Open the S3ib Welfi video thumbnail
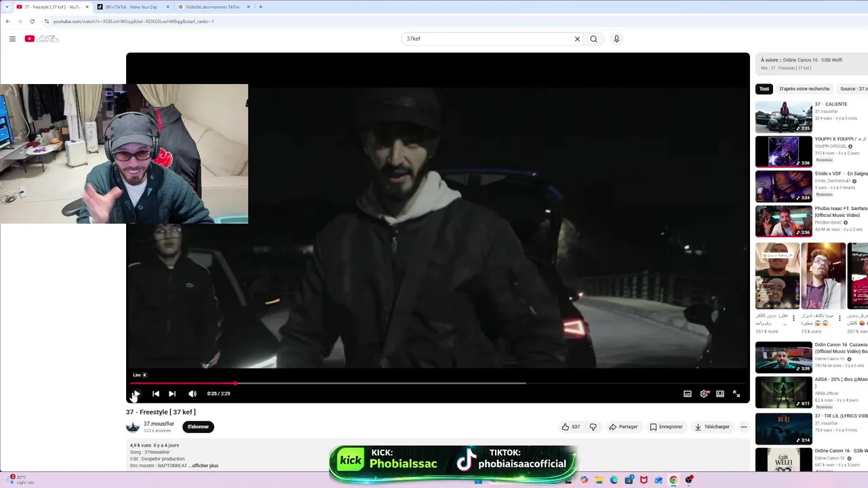 point(784,460)
